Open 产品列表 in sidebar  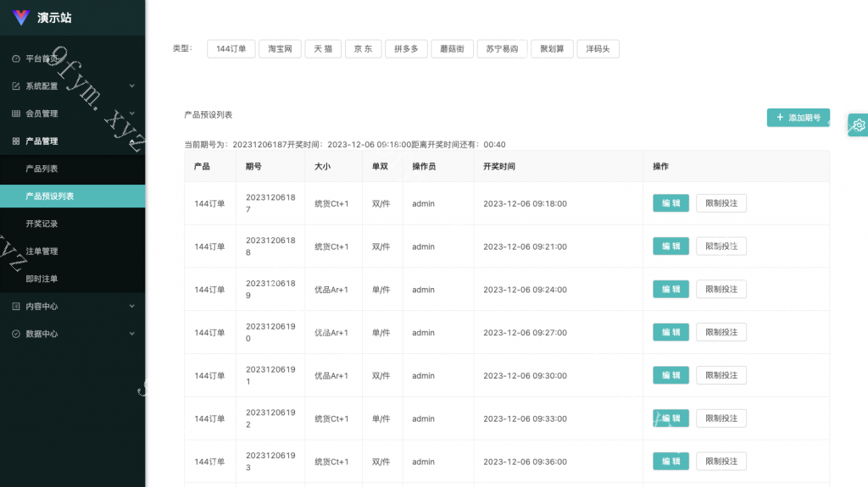coord(73,169)
